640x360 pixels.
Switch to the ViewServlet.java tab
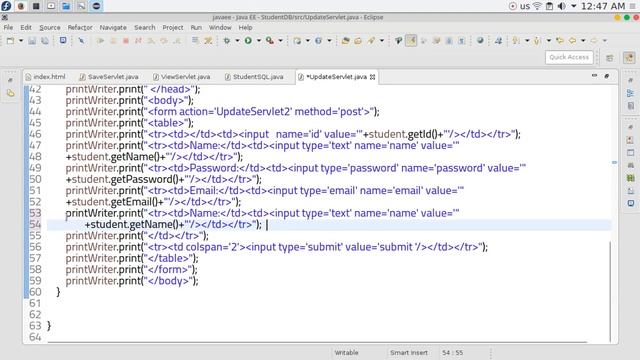coord(182,77)
